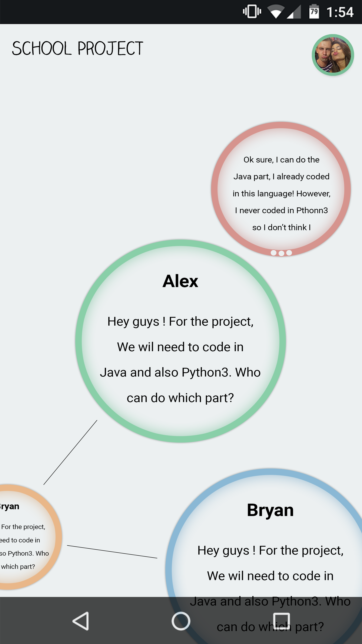Tap the 1:54 clock in status bar
Image resolution: width=362 pixels, height=644 pixels.
pos(340,12)
